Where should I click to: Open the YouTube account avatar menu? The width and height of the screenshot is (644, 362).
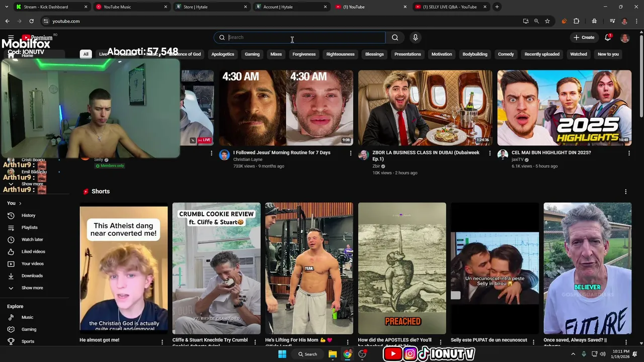click(x=625, y=37)
